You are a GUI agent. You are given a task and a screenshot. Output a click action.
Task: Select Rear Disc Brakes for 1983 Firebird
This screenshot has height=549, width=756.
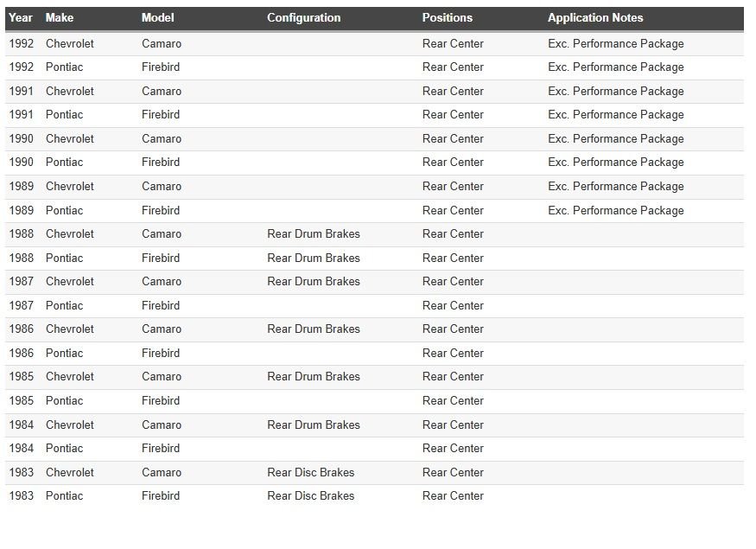[311, 495]
